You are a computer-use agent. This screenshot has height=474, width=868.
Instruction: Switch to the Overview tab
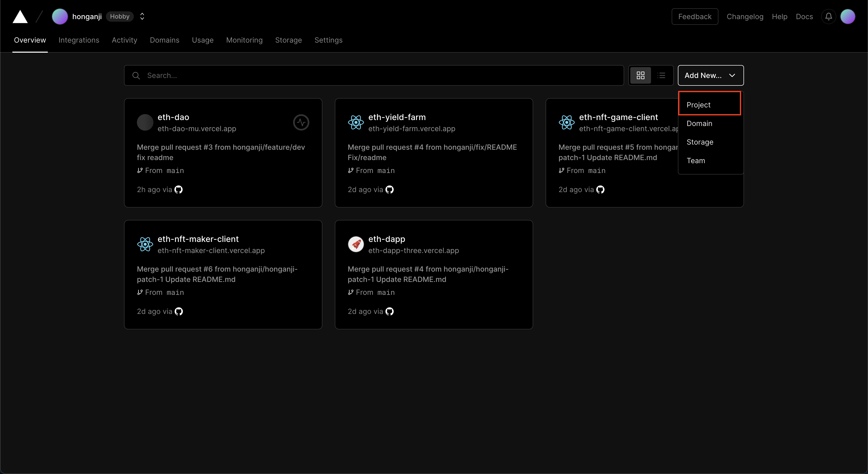point(30,40)
